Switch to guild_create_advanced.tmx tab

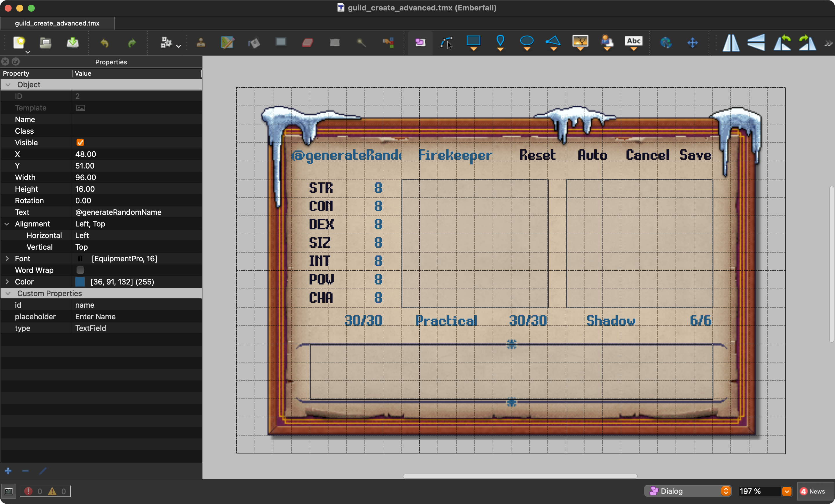pos(57,23)
